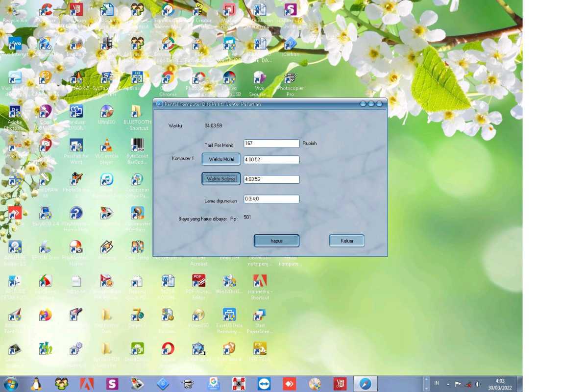The height and width of the screenshot is (392, 561).
Task: Start PaperScan using its desktop shortcut
Action: pos(260,316)
